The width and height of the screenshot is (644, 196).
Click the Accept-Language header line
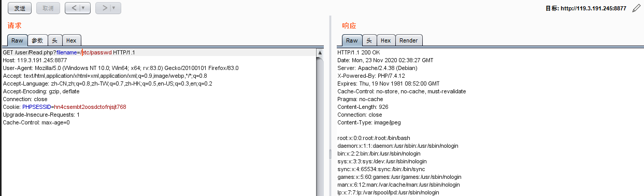pyautogui.click(x=108, y=83)
